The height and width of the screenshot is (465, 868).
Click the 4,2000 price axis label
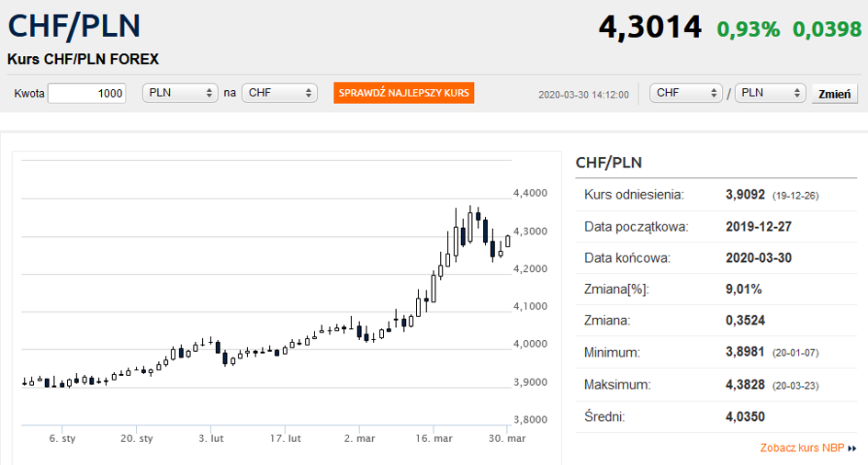click(530, 269)
